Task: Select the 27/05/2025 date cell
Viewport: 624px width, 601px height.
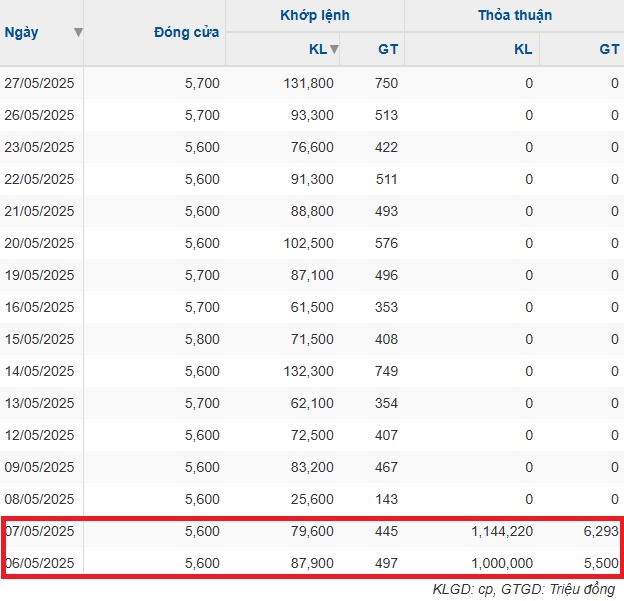Action: coord(39,83)
